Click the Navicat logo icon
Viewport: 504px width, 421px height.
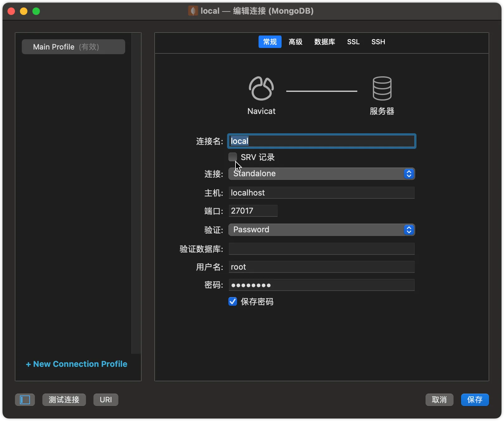tap(261, 88)
